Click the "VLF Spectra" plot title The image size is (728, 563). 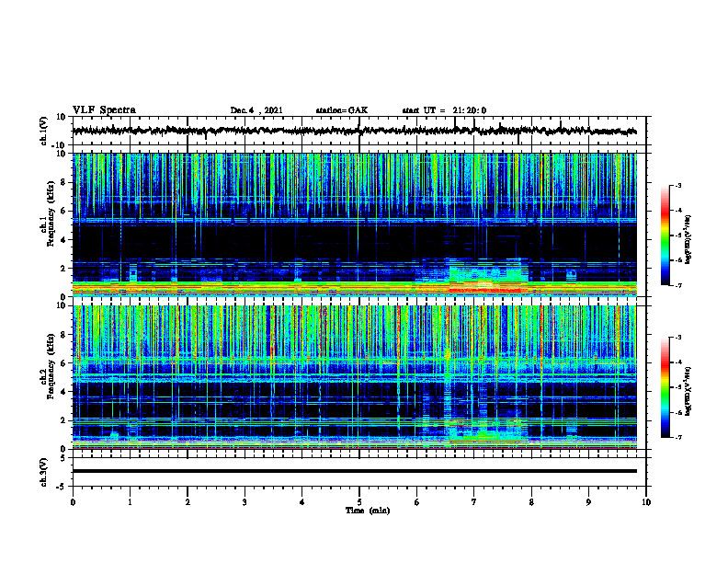104,109
